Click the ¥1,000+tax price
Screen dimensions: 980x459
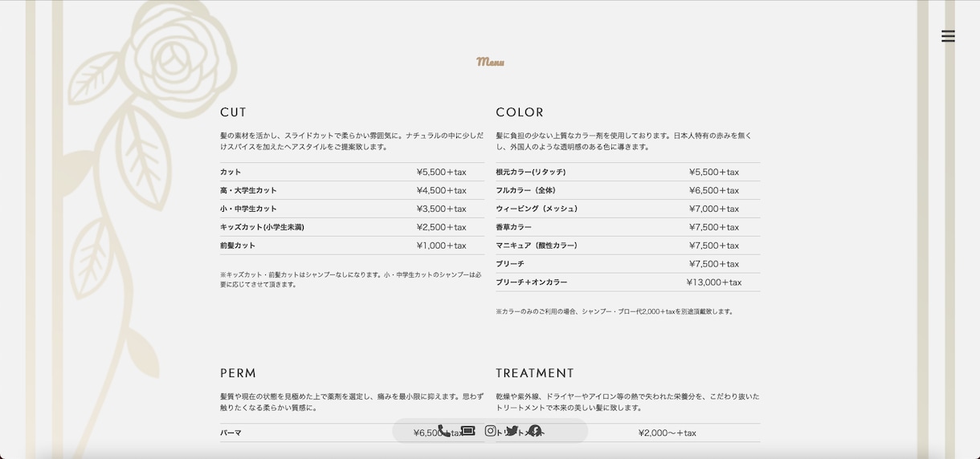pyautogui.click(x=441, y=246)
